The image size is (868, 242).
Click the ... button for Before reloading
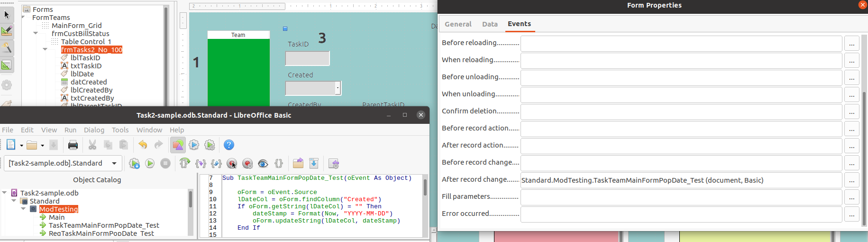click(851, 44)
